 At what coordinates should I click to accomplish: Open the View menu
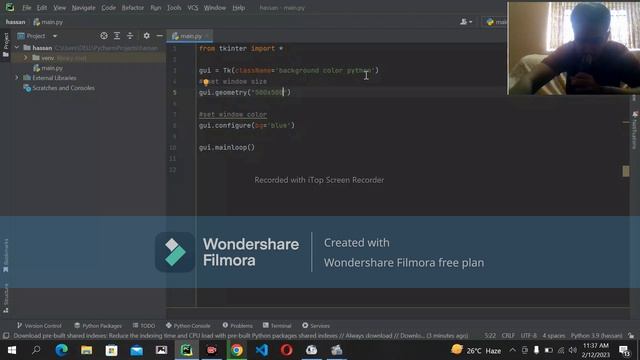(x=59, y=8)
